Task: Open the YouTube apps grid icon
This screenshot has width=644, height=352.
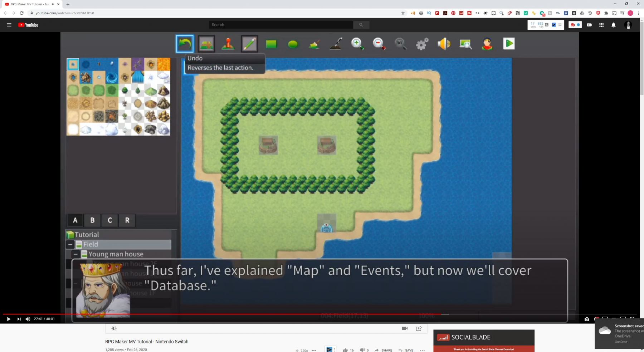Action: pos(601,25)
